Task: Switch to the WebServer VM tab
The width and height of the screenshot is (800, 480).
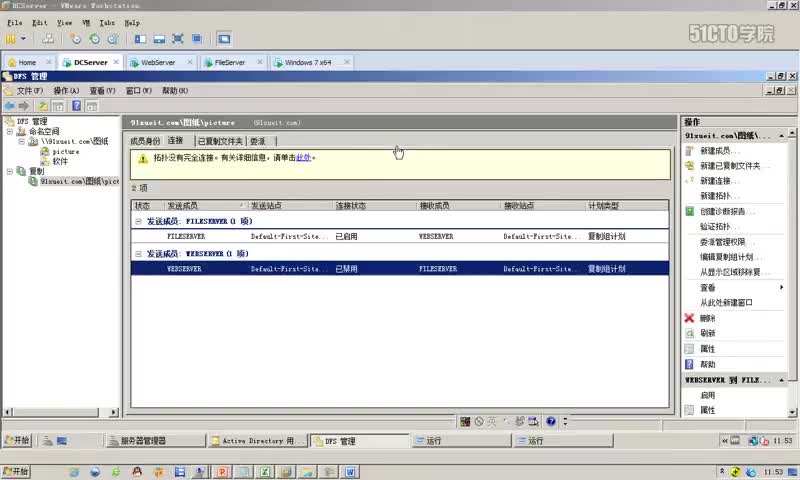Action: coord(158,62)
